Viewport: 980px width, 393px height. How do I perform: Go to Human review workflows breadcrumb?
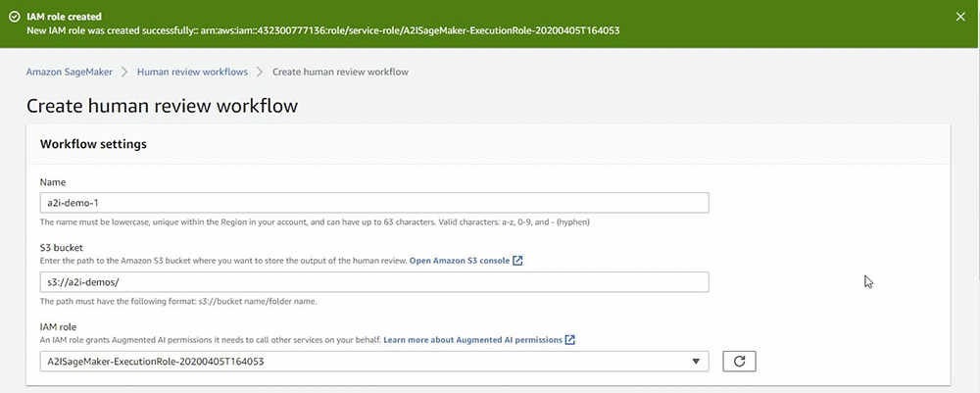pos(192,72)
